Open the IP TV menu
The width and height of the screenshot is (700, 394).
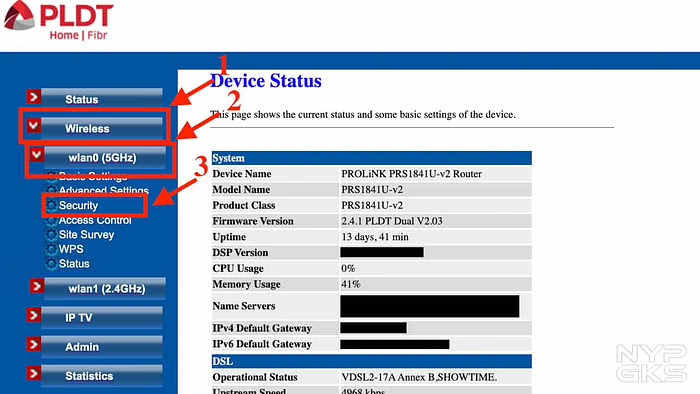point(102,318)
